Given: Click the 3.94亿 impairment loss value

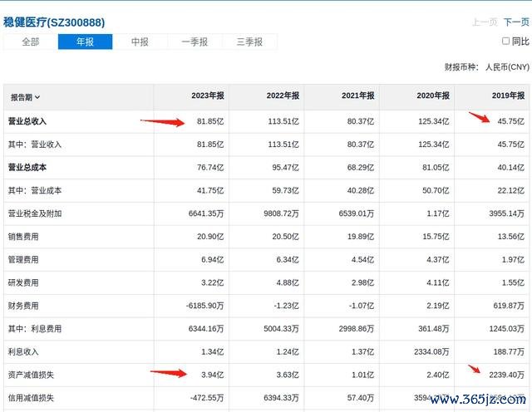Looking at the screenshot, I should tap(213, 375).
